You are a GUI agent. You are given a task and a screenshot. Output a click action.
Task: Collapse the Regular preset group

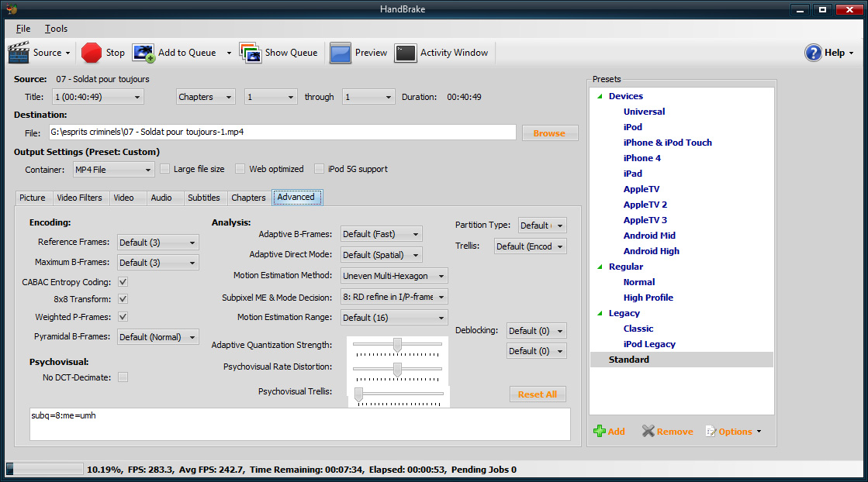pos(600,267)
